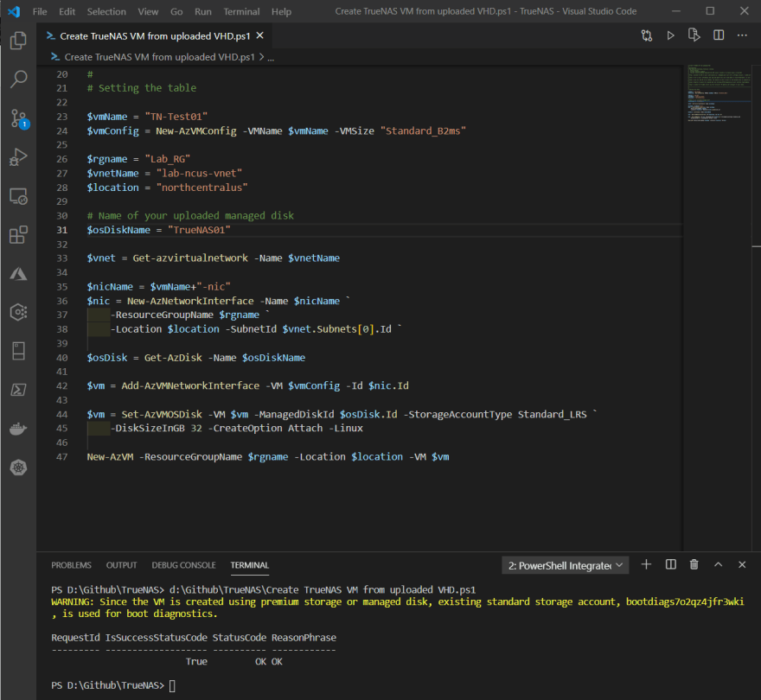The width and height of the screenshot is (761, 700).
Task: Open the View menu
Action: [148, 11]
